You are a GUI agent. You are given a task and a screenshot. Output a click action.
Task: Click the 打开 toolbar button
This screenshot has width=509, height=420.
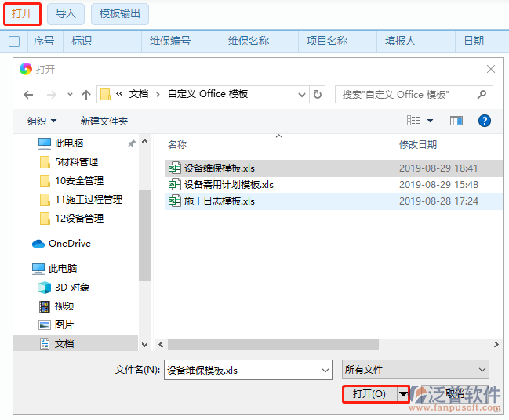[x=22, y=13]
